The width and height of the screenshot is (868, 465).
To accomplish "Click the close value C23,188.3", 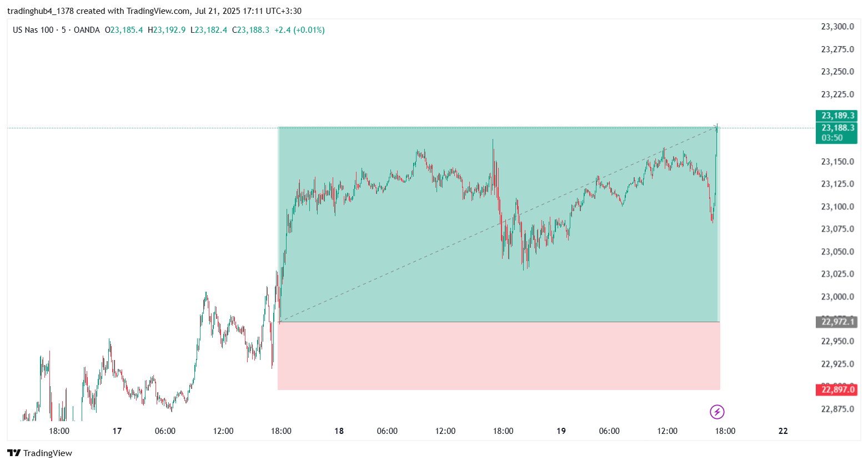I will click(250, 30).
